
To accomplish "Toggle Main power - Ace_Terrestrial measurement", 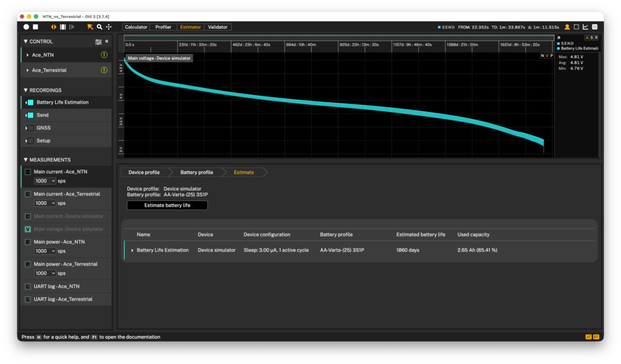I will (28, 264).
